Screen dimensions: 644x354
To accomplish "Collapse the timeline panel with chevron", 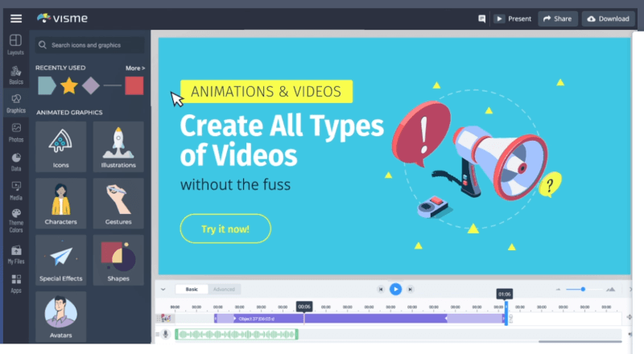I will (x=162, y=289).
